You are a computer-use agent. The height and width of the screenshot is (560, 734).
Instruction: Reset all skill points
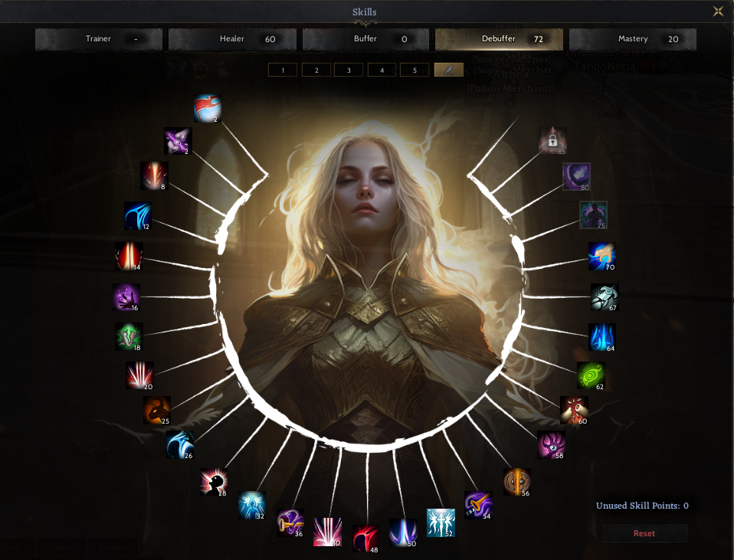pos(644,533)
